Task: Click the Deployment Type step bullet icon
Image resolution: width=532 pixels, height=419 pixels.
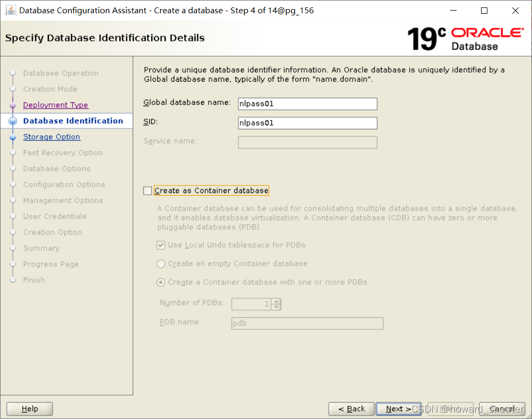Action: (13, 105)
